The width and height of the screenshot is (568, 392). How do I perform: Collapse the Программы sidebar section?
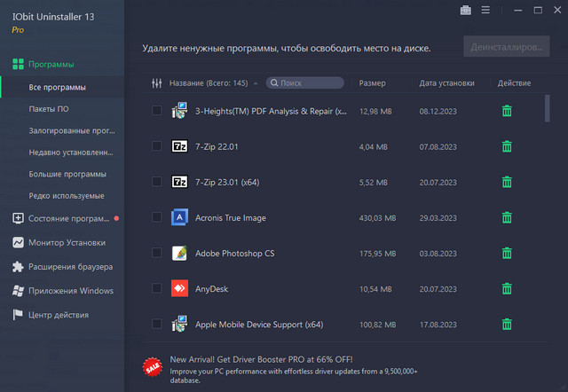tap(51, 65)
